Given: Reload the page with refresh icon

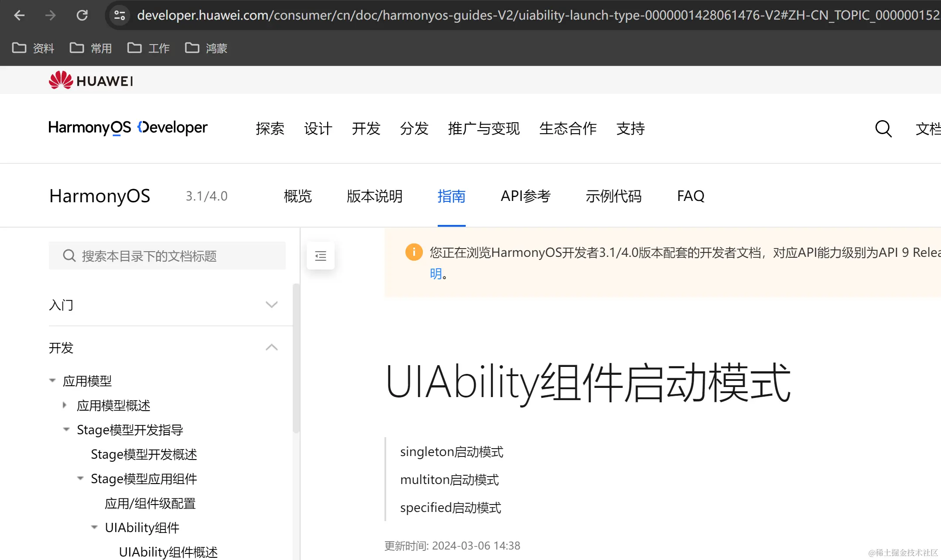Looking at the screenshot, I should coord(82,15).
